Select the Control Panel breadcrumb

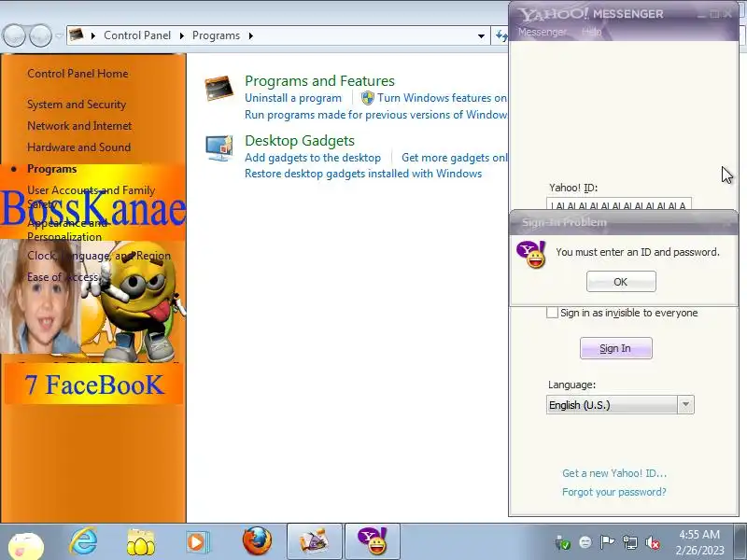[137, 35]
